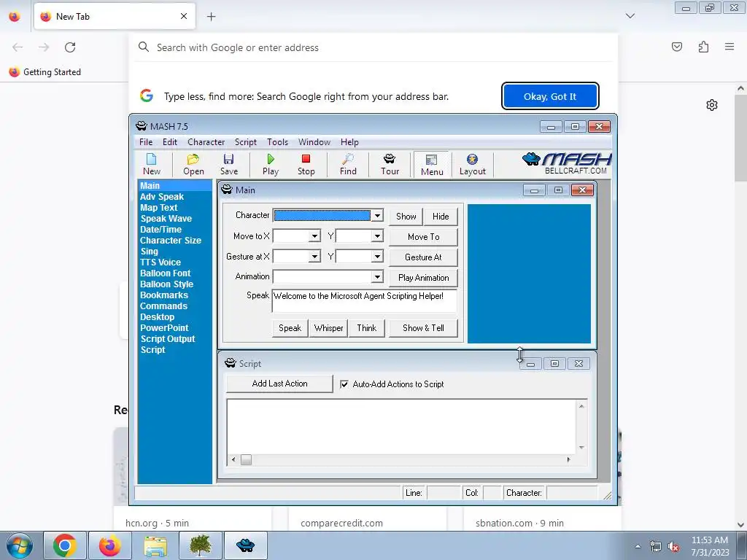The width and height of the screenshot is (747, 560).
Task: Open the Script menu
Action: pos(245,142)
